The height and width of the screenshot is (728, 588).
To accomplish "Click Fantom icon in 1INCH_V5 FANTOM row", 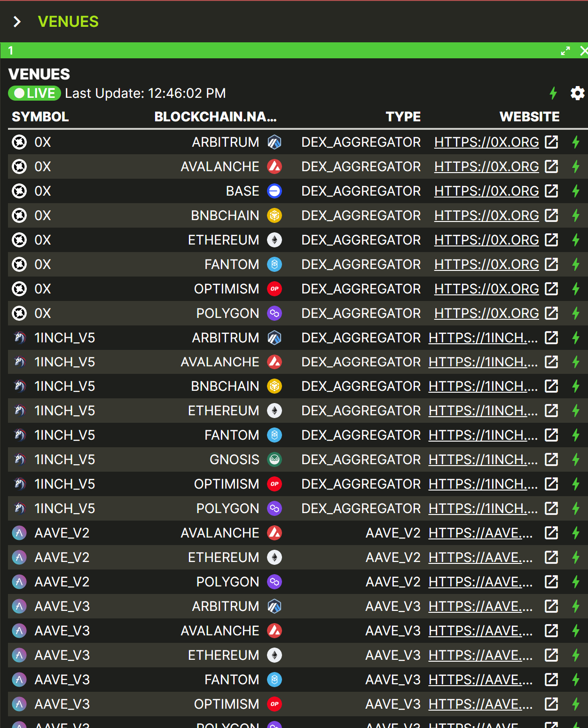I will (274, 435).
